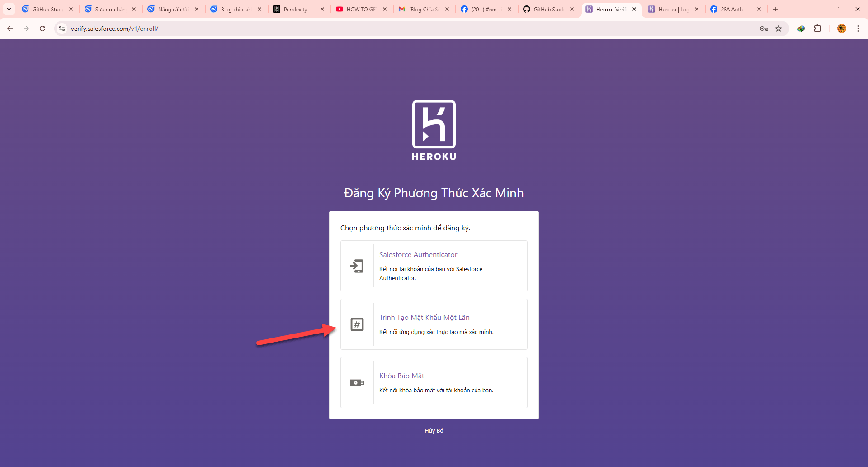The image size is (868, 467).
Task: Close the Heroku Verify tab
Action: [634, 9]
